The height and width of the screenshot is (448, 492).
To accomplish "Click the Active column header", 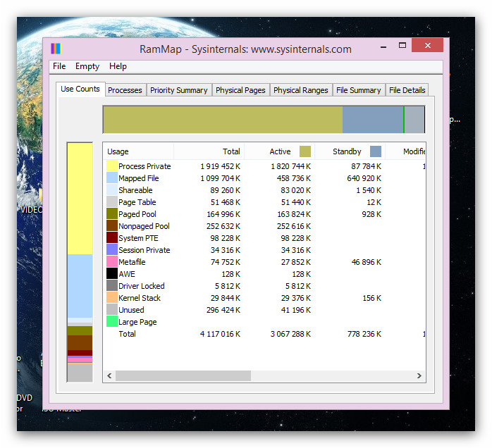I will (x=279, y=151).
